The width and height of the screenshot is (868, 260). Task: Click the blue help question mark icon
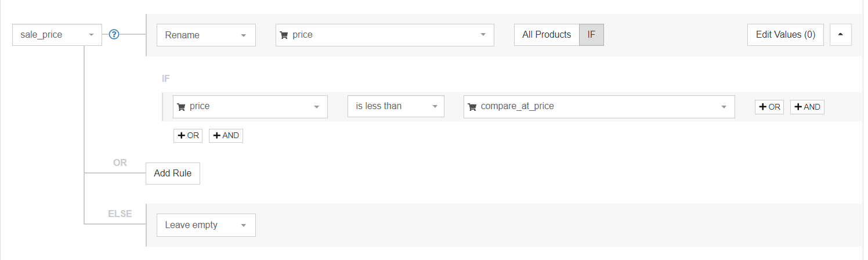114,35
